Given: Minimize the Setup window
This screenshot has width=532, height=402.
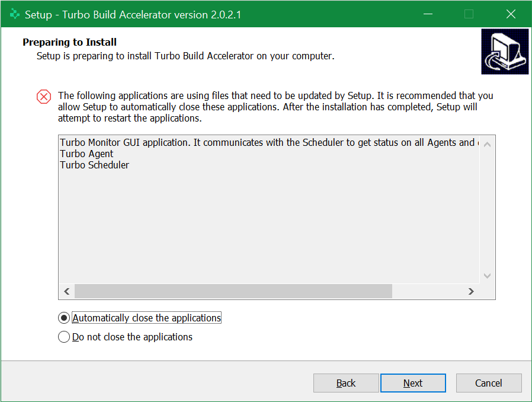Looking at the screenshot, I should 427,14.
